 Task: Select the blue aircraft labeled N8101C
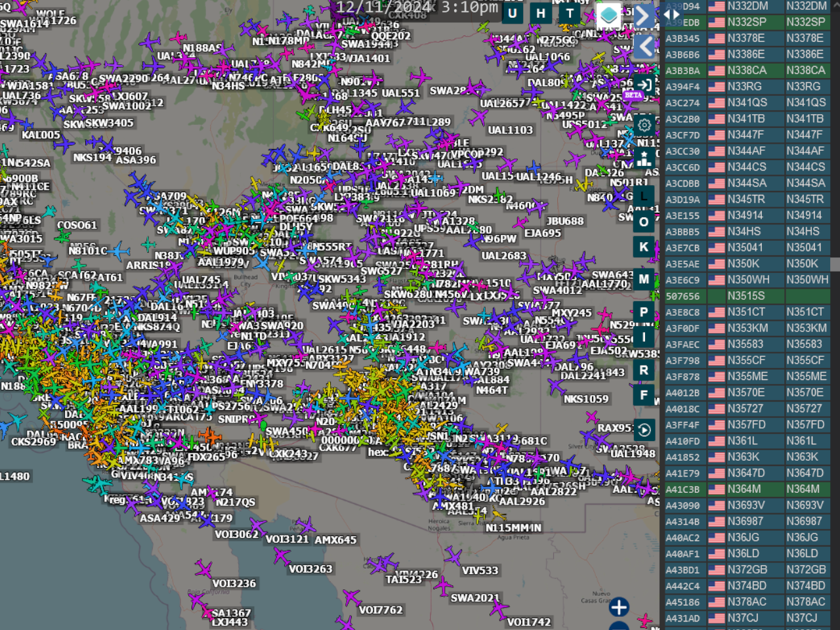[x=118, y=251]
